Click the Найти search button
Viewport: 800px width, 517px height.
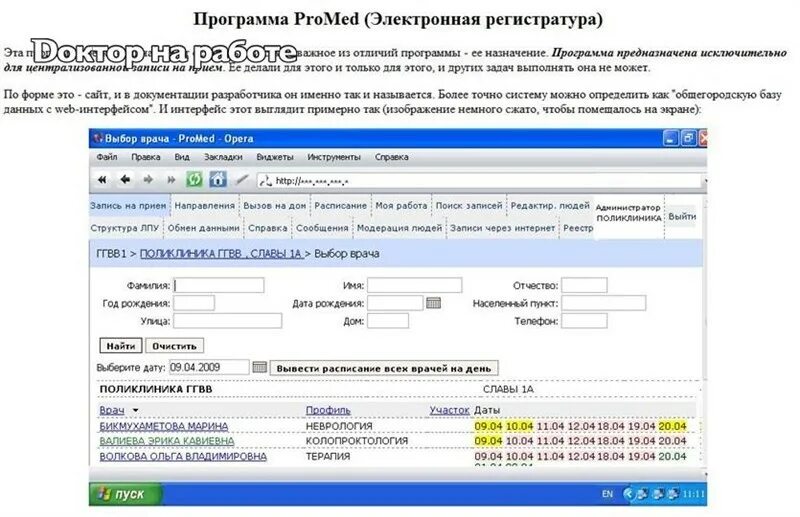[x=120, y=346]
